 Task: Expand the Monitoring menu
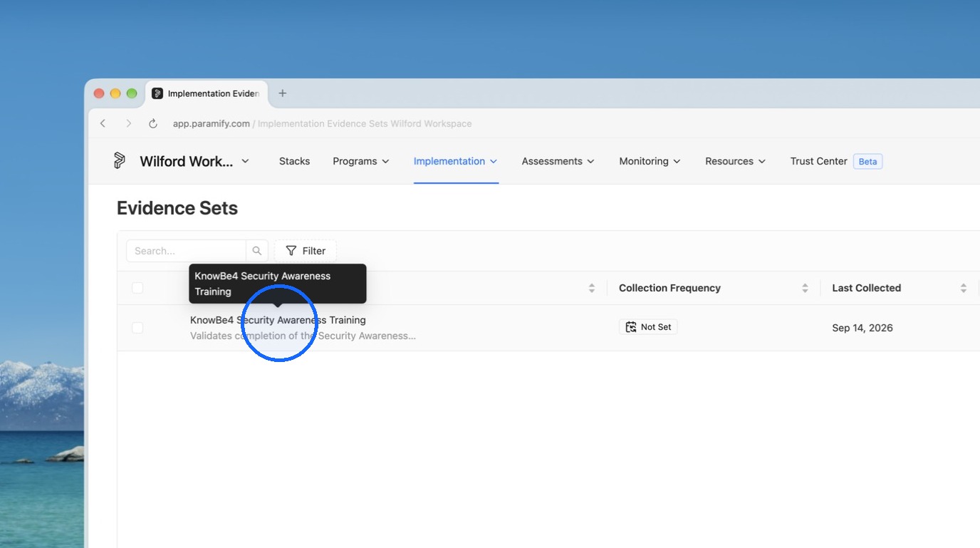pos(650,161)
